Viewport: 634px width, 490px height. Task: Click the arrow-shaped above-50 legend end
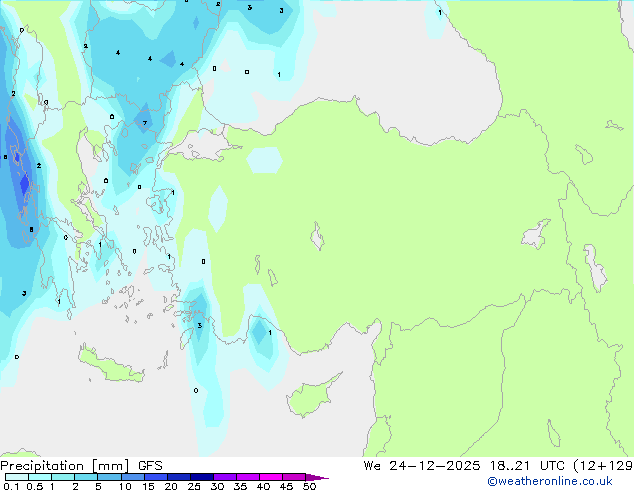317,477
